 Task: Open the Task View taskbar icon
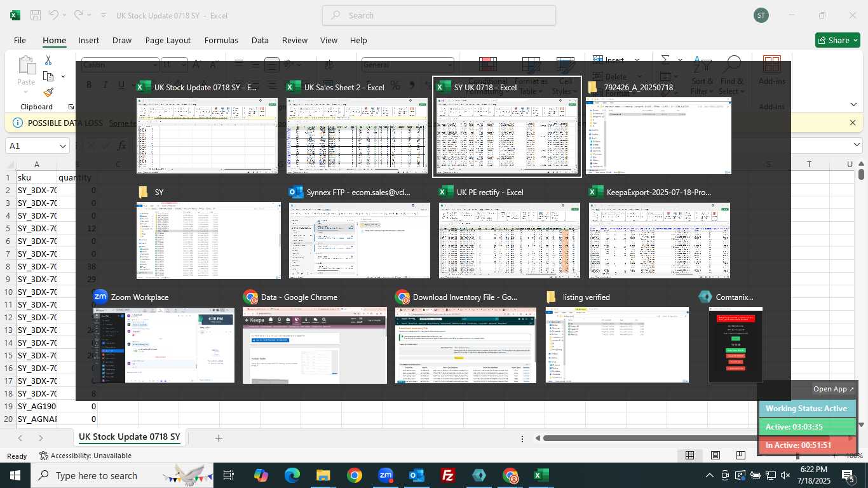[x=229, y=475]
